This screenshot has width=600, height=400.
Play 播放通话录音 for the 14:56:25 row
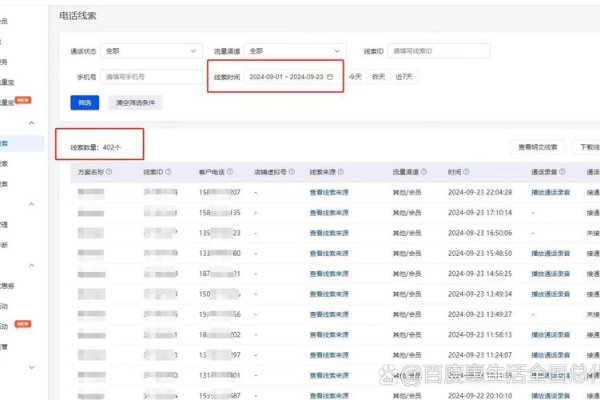(551, 274)
